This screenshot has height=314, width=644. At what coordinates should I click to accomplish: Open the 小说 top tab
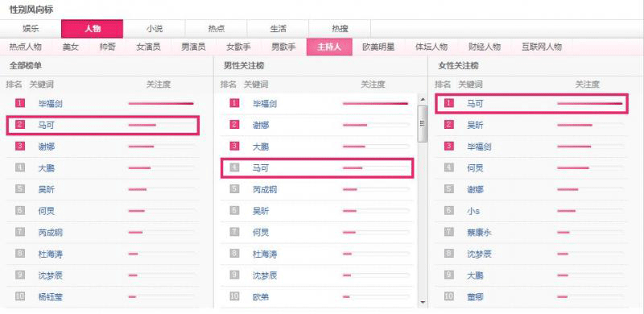pos(154,29)
